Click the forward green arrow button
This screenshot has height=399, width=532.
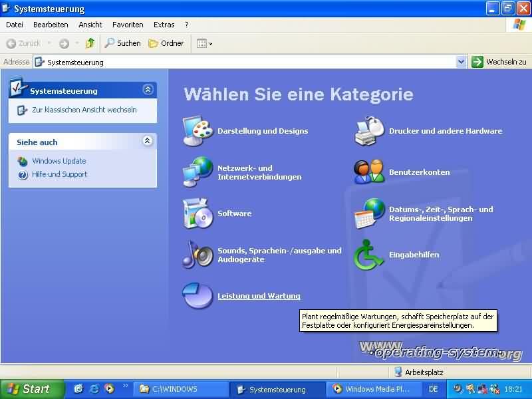pos(64,43)
